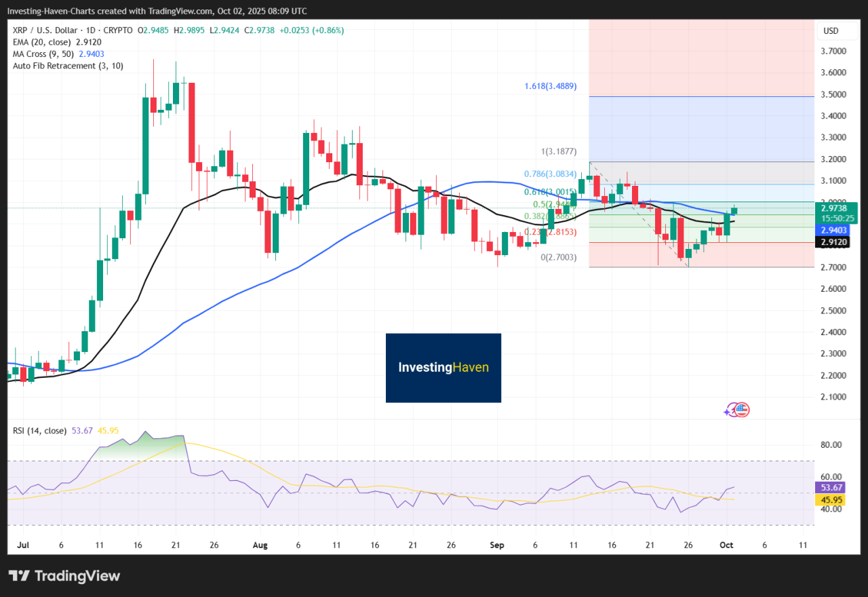Select the RSI (14, close) indicator legend

coord(38,431)
